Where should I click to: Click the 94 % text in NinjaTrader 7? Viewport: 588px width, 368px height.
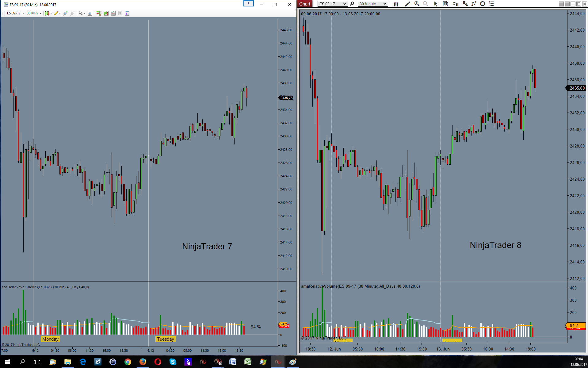tap(256, 327)
